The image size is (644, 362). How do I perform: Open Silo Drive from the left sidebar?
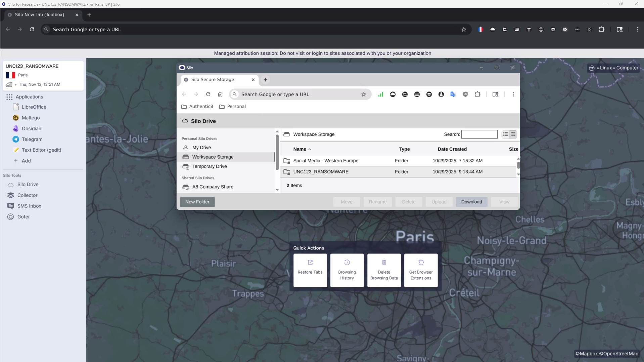coord(28,185)
